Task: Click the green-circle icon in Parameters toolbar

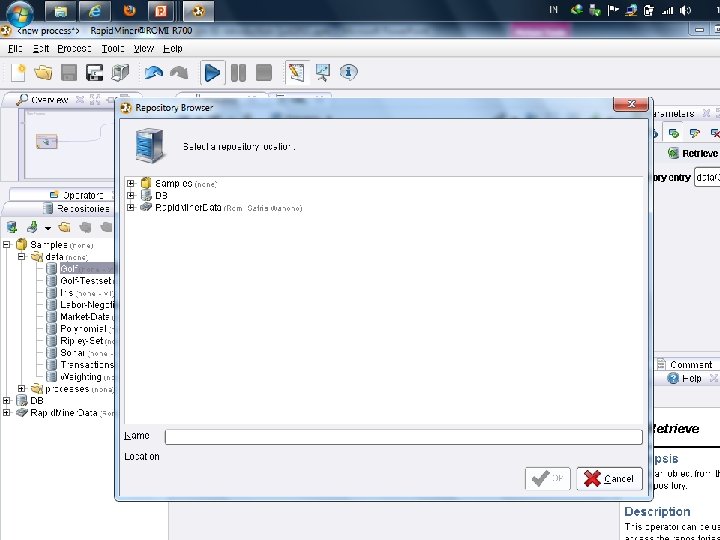Action: coord(674,133)
